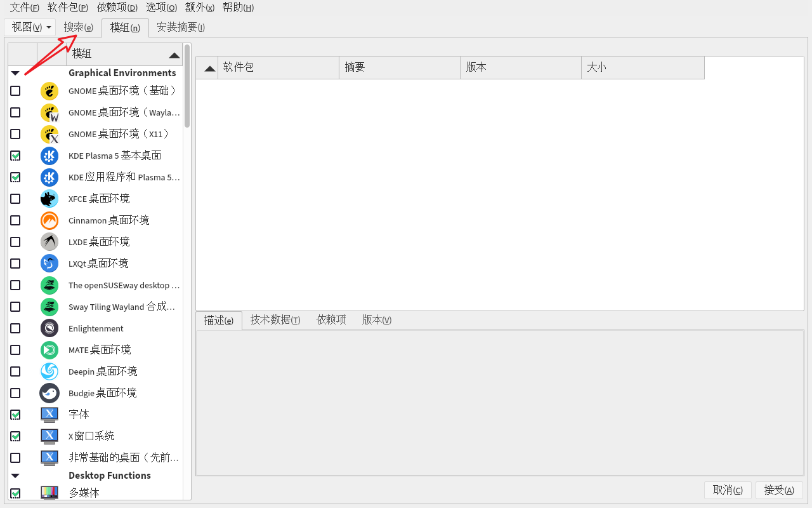Select the LXQt 桌面环境 checkbox
Screen dimensions: 812x508
(15, 264)
